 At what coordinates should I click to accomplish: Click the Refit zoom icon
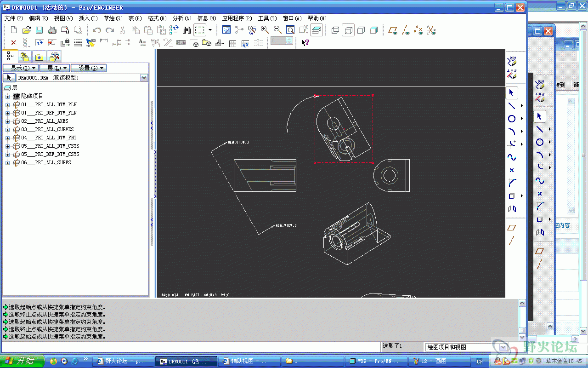tap(291, 30)
